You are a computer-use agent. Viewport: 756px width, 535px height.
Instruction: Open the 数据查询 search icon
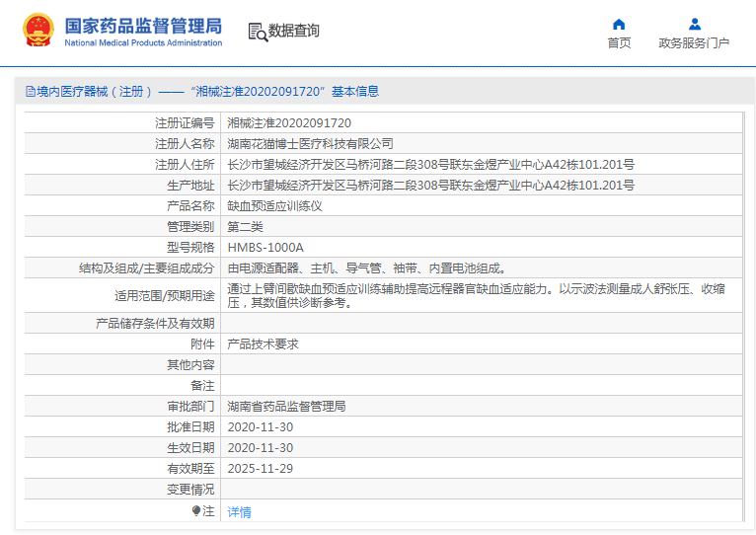(258, 32)
